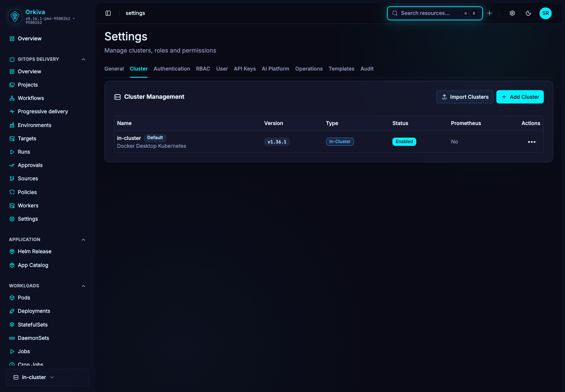Open Workflows in the sidebar

click(47, 98)
